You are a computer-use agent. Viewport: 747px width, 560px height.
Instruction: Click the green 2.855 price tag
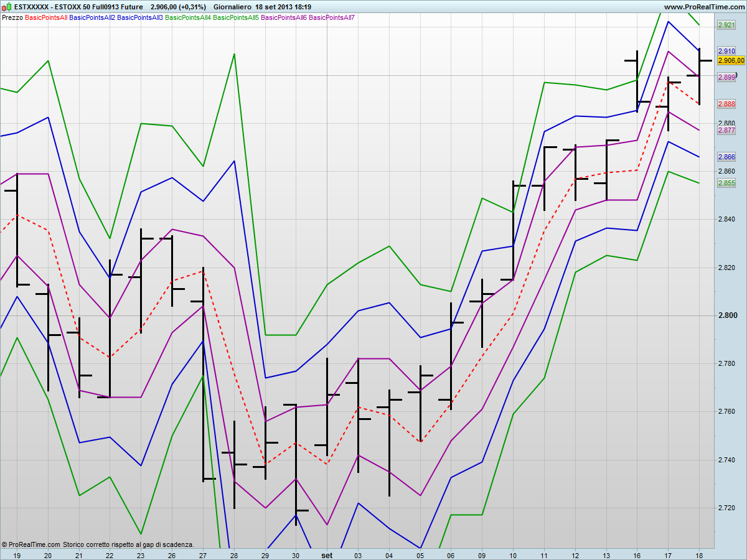tap(726, 183)
